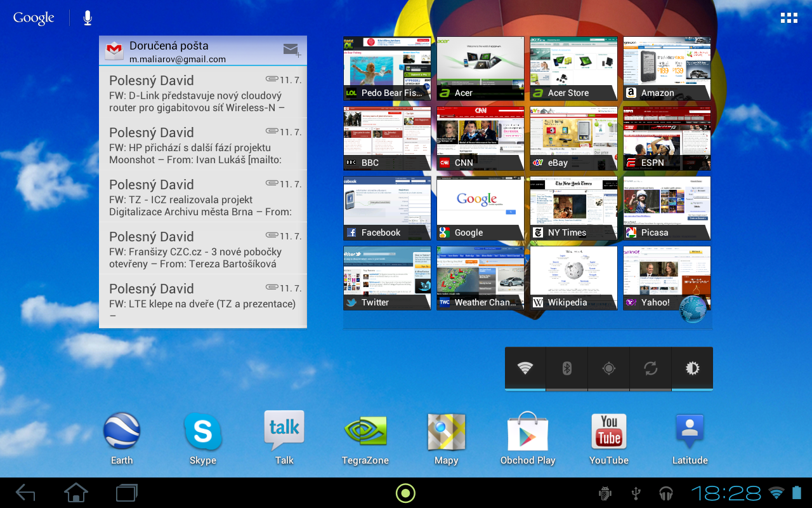Screen dimensions: 812x508
Task: Tap the voice search microphone
Action: [87, 18]
